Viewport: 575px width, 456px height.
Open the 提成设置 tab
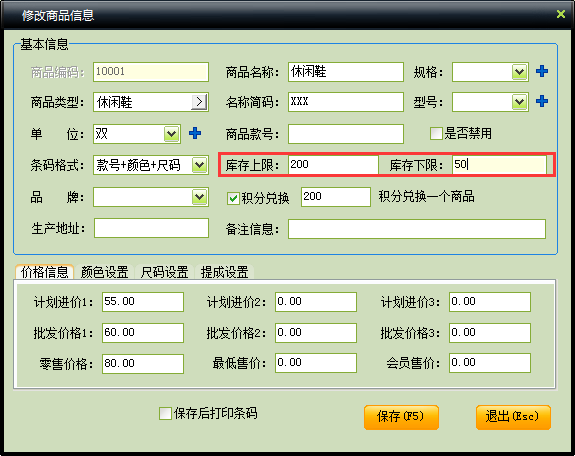[224, 272]
